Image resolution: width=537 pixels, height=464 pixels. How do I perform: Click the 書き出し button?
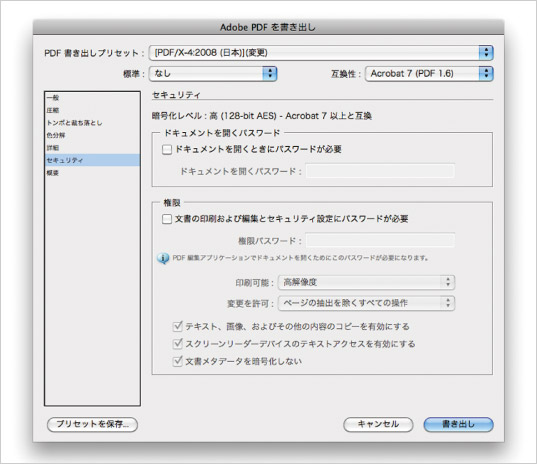(x=458, y=424)
